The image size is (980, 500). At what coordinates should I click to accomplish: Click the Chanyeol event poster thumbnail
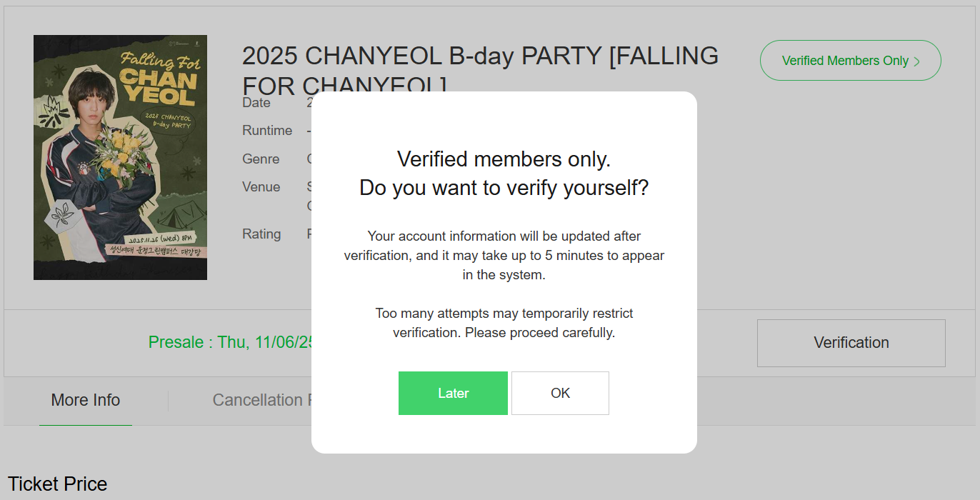[120, 157]
